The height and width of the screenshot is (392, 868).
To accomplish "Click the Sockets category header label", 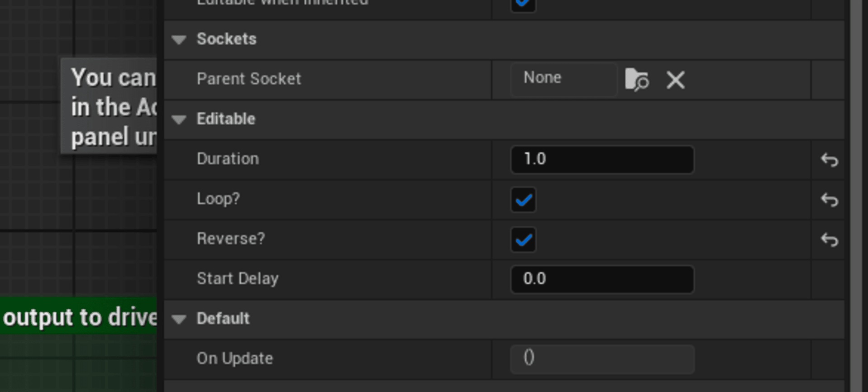I will coord(226,39).
